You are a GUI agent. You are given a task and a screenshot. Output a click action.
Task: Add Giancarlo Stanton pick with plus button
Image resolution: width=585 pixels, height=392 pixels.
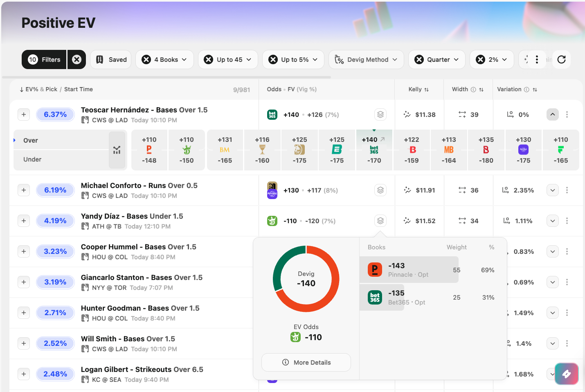(x=24, y=282)
